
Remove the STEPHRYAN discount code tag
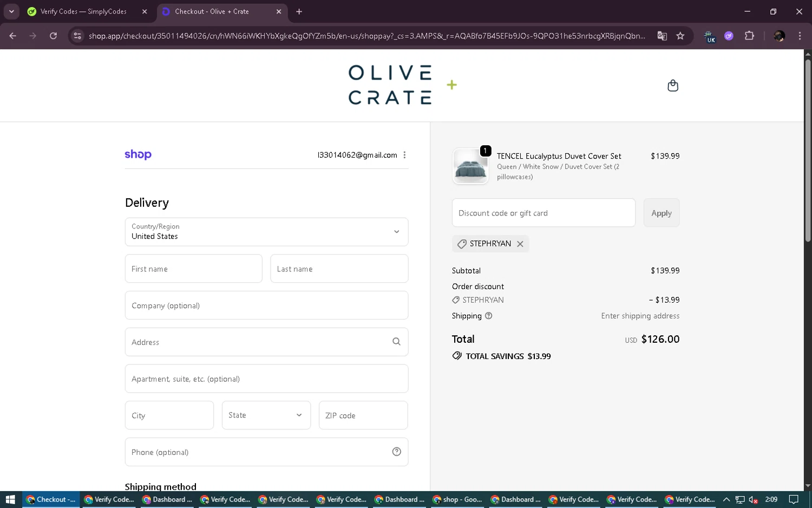(520, 244)
